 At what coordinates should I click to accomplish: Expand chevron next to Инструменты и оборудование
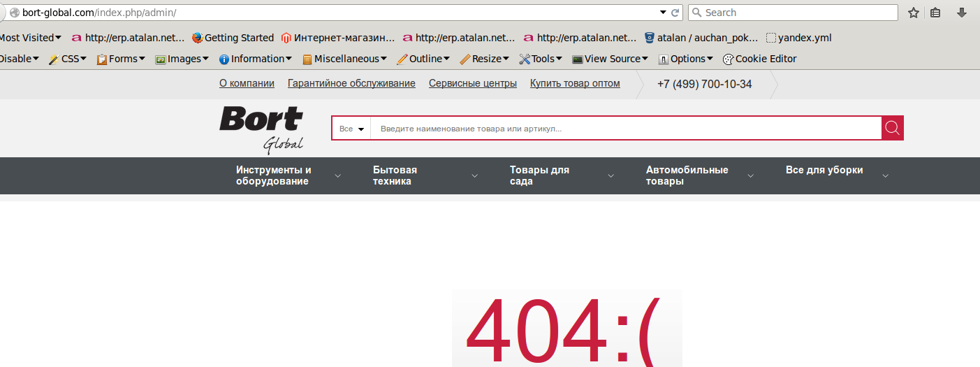coord(338,176)
